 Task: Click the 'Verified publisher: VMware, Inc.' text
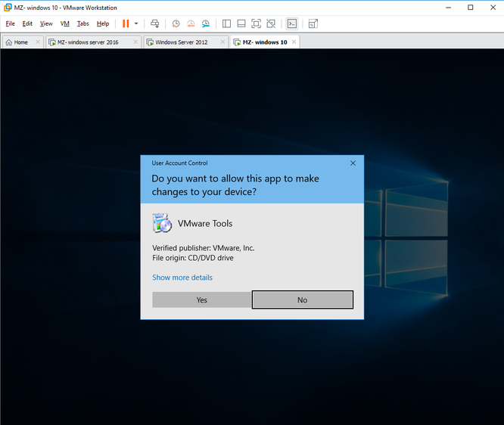point(203,248)
